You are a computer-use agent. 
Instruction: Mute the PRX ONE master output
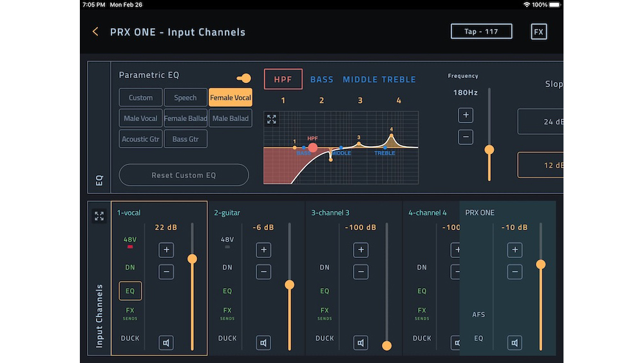[515, 342]
